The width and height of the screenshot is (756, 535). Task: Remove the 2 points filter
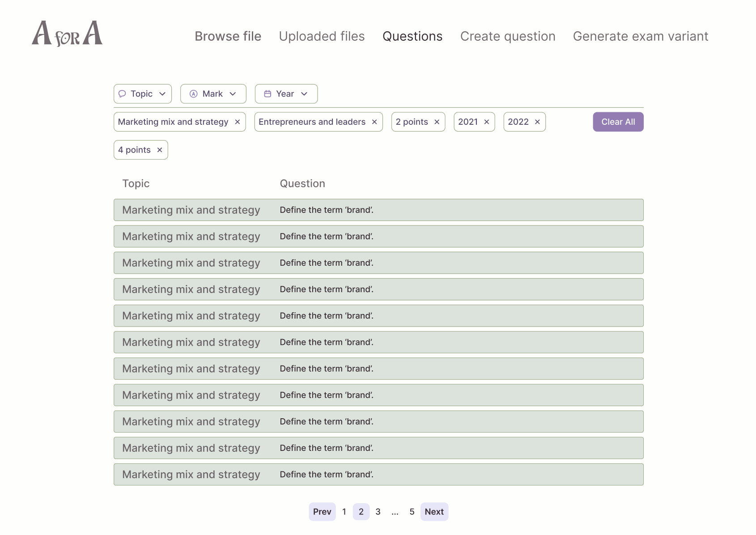(x=437, y=122)
